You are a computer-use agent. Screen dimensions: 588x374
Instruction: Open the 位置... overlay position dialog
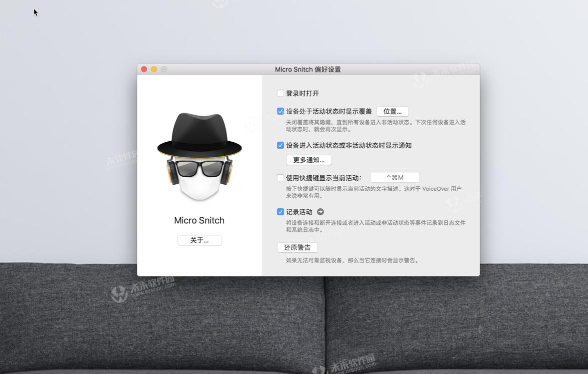pos(392,111)
